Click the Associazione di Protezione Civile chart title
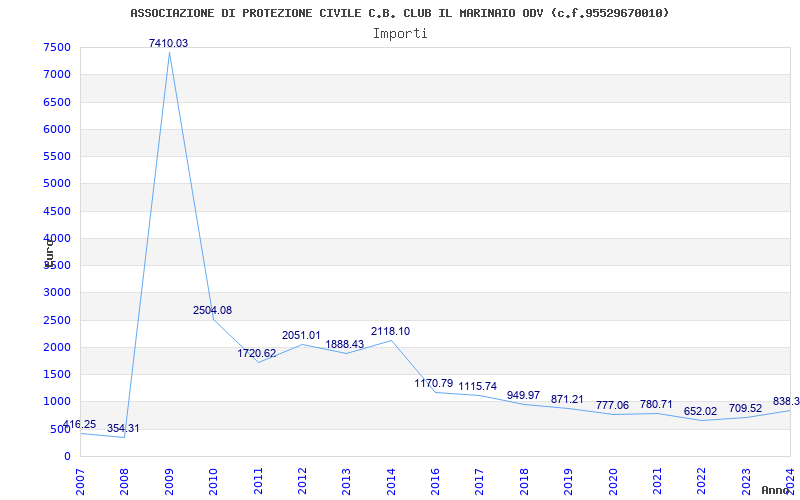The height and width of the screenshot is (500, 800). tap(400, 13)
